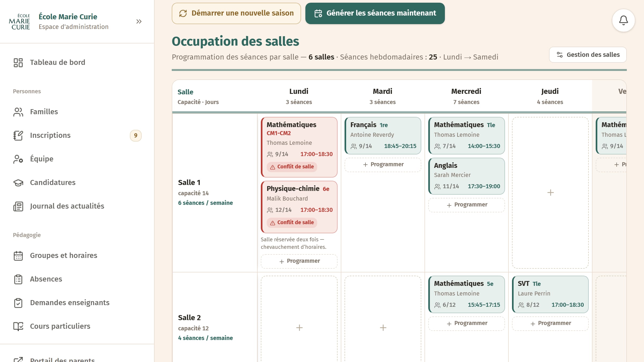Viewport: 644px width, 362px height.
Task: Open Physique-chimie 6e session card
Action: (x=299, y=207)
